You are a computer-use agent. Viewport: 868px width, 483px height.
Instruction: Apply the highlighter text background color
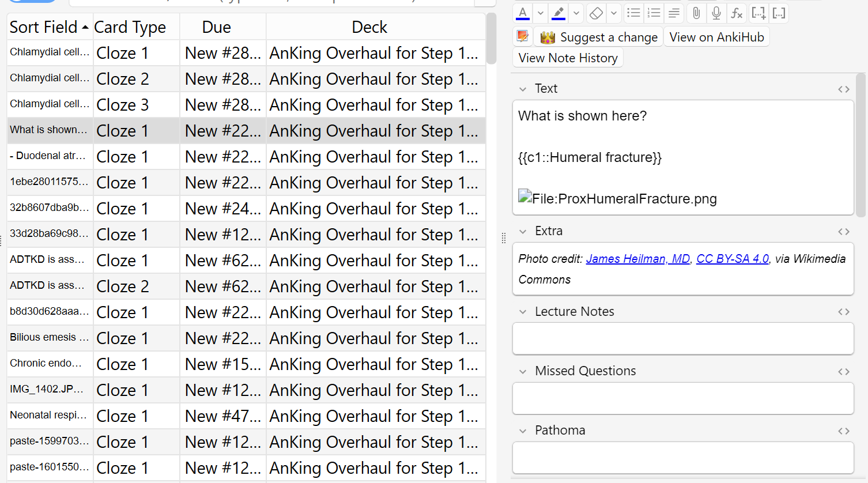558,13
